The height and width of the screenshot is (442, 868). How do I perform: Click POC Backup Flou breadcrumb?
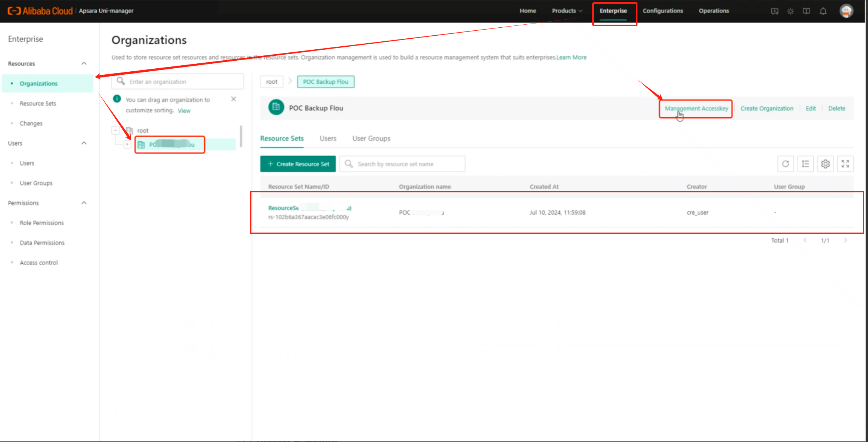pos(326,82)
